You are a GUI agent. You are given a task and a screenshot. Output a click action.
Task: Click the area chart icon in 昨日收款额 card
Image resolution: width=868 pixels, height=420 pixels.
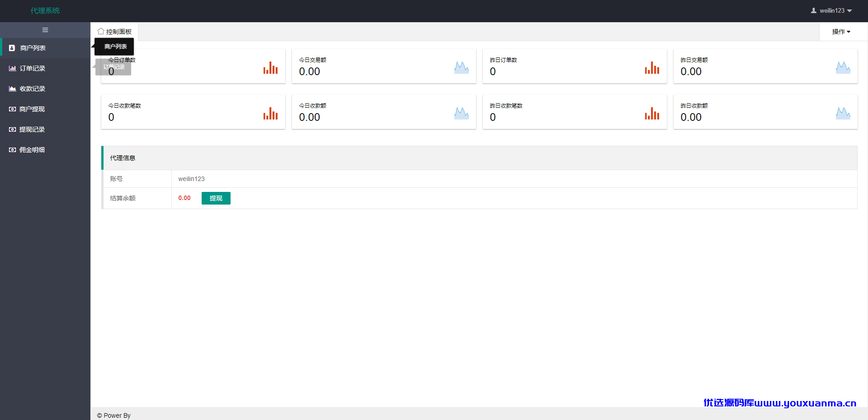pyautogui.click(x=843, y=114)
